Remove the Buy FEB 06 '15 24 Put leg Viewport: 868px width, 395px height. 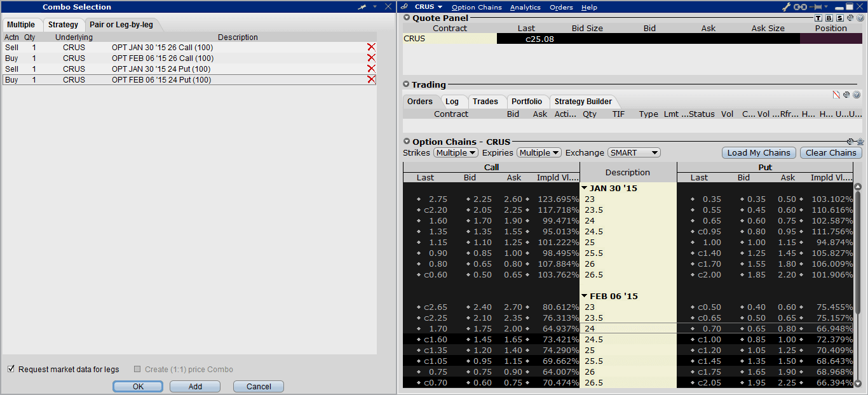(x=371, y=79)
